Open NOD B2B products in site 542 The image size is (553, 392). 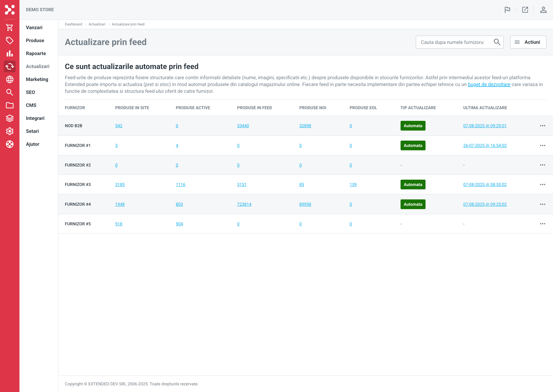119,126
